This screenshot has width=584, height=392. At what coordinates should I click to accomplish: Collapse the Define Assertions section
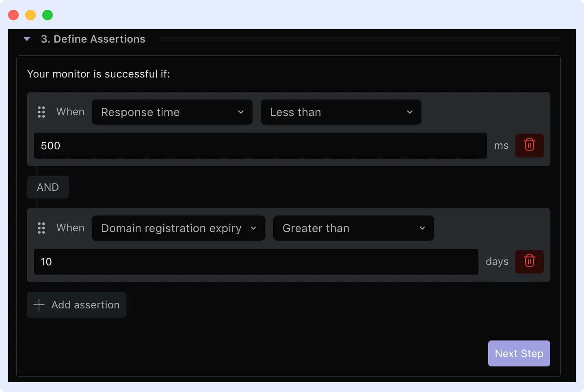pyautogui.click(x=27, y=39)
